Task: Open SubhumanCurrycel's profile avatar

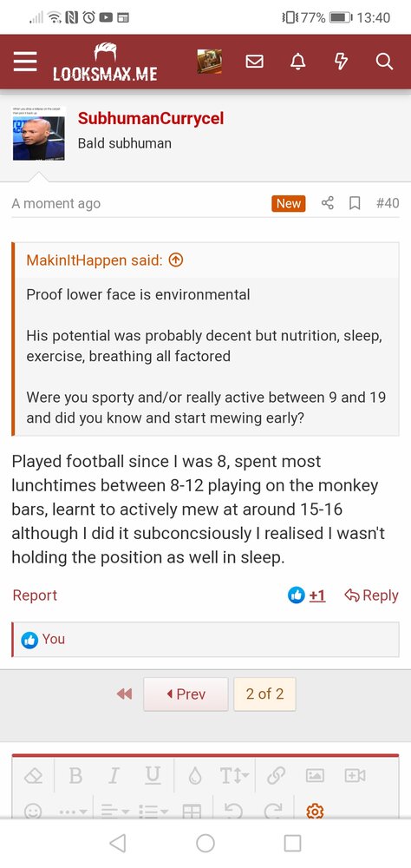Action: [x=39, y=134]
